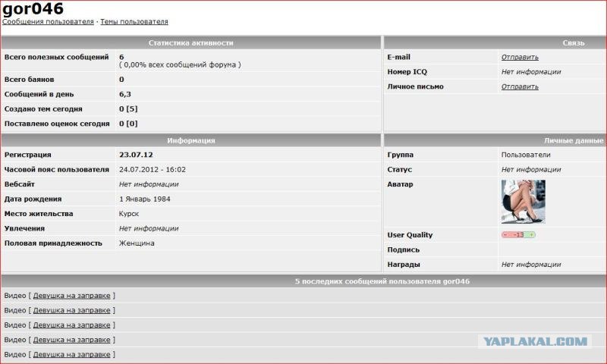
Task: Click the minus button in User Quality
Action: pos(505,235)
